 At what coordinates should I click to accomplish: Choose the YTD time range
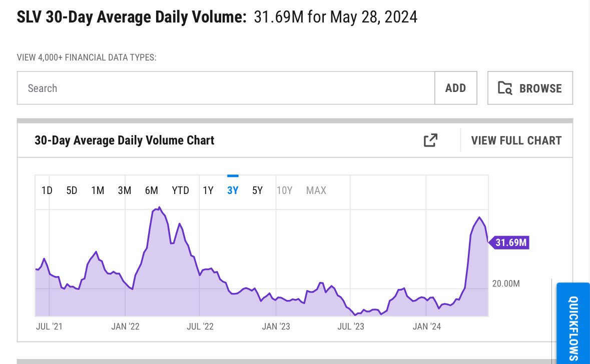pyautogui.click(x=180, y=190)
